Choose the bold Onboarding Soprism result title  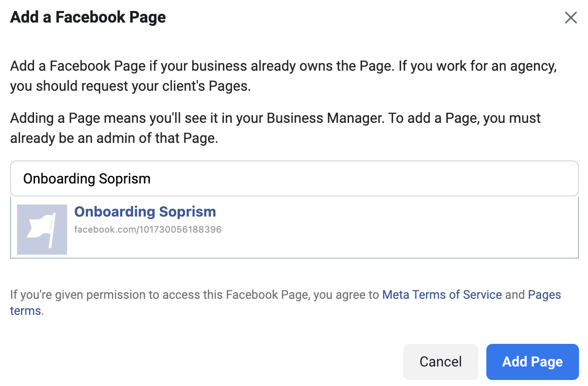[145, 212]
